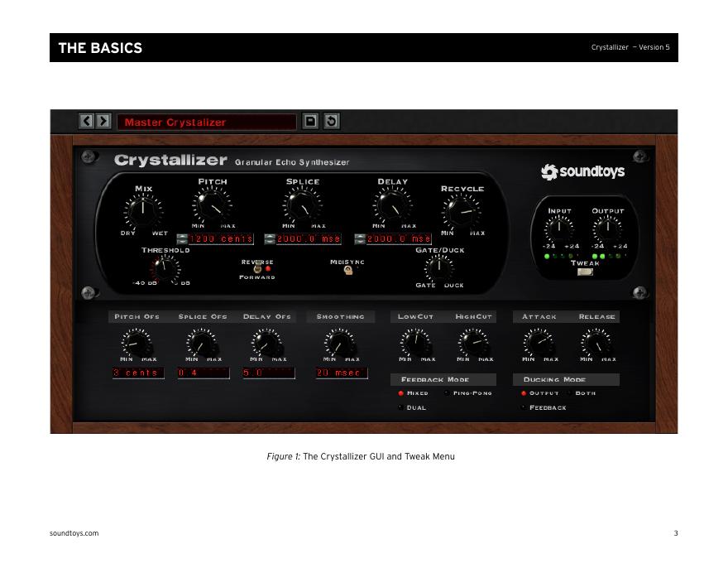Click the Mix dry/wet knob
Viewport: 728px width, 563px height.
point(144,211)
